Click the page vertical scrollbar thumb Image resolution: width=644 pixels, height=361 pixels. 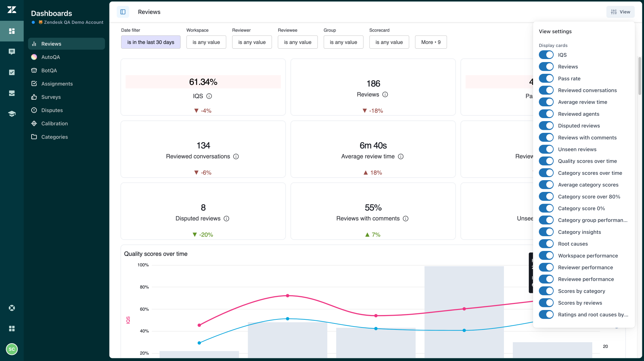640,75
